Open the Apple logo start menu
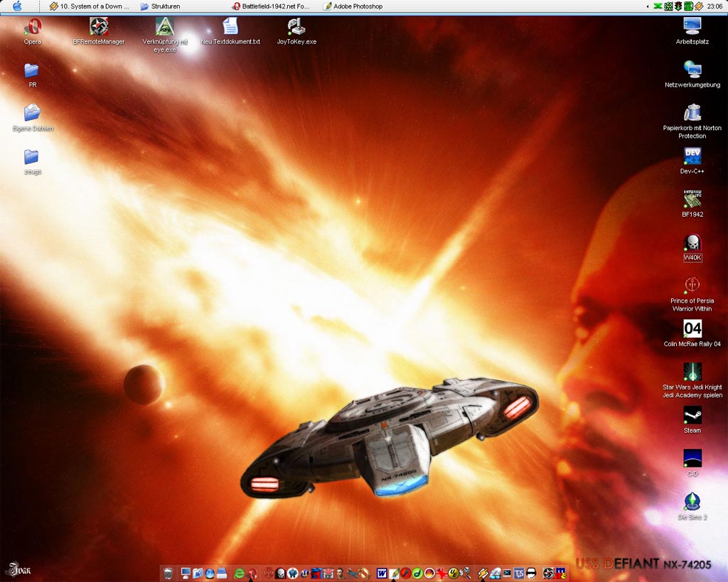This screenshot has height=582, width=728. click(17, 6)
